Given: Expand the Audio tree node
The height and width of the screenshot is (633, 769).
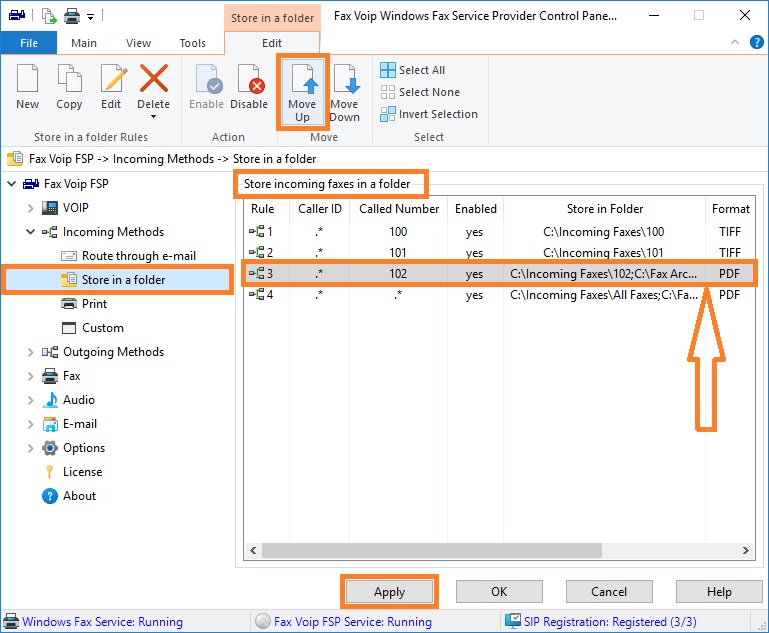Looking at the screenshot, I should pyautogui.click(x=30, y=400).
